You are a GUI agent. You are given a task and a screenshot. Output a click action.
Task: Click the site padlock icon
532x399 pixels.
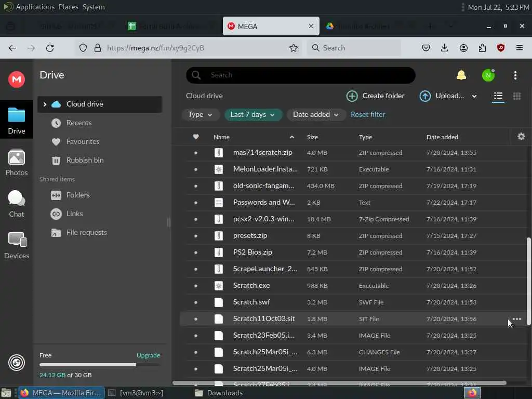(98, 48)
